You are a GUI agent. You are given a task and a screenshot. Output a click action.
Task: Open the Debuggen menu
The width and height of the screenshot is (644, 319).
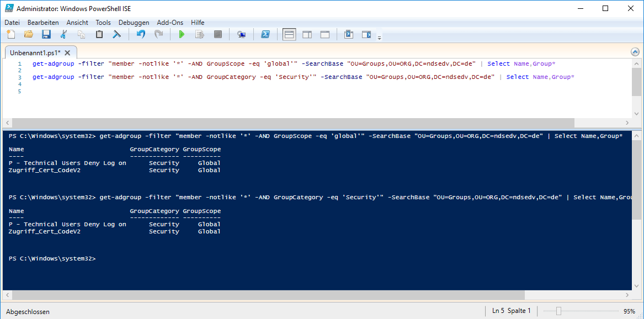tap(134, 23)
